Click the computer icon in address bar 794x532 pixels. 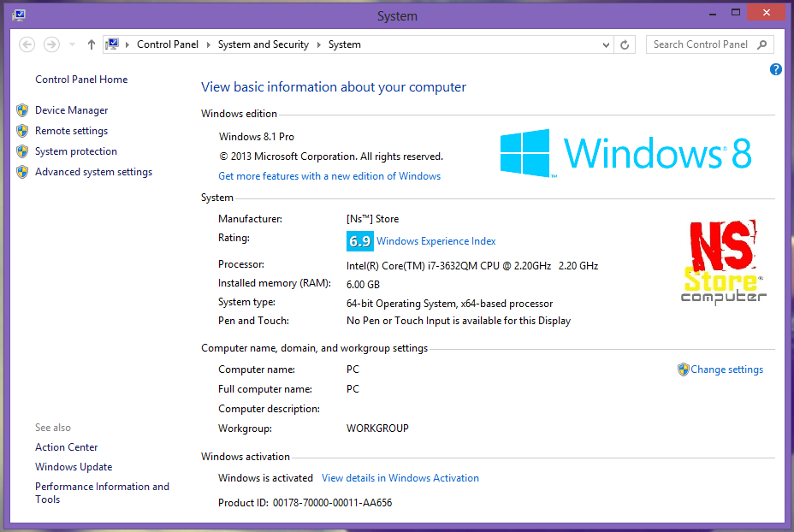pyautogui.click(x=113, y=44)
